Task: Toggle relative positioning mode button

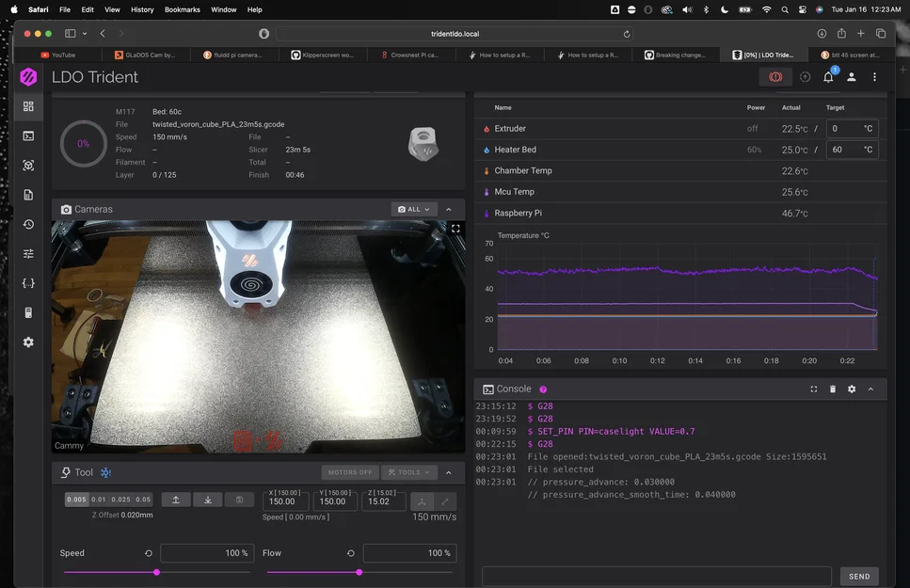Action: [x=445, y=501]
